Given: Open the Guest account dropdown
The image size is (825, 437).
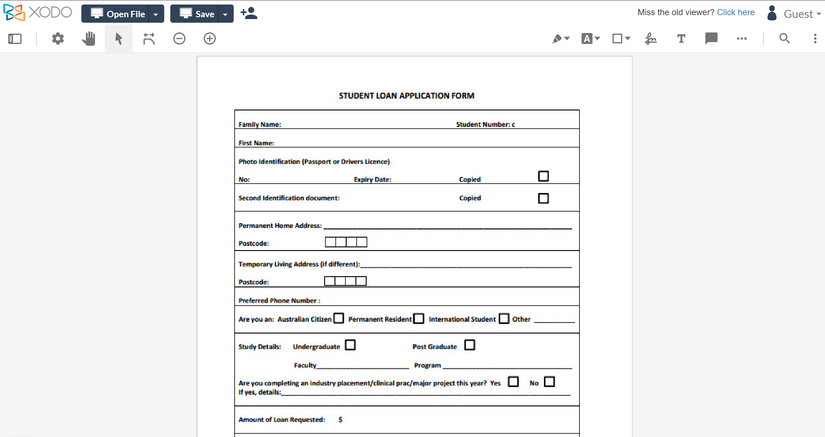Looking at the screenshot, I should tap(802, 14).
